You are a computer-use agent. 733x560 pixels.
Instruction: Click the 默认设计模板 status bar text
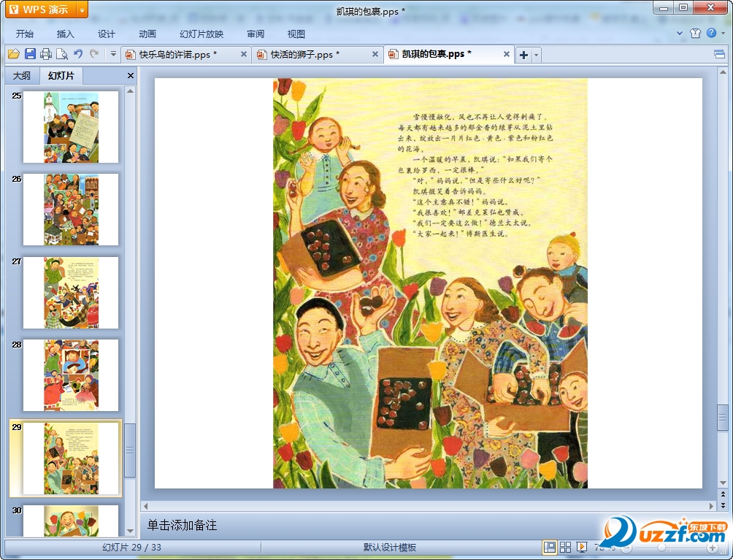pos(390,548)
